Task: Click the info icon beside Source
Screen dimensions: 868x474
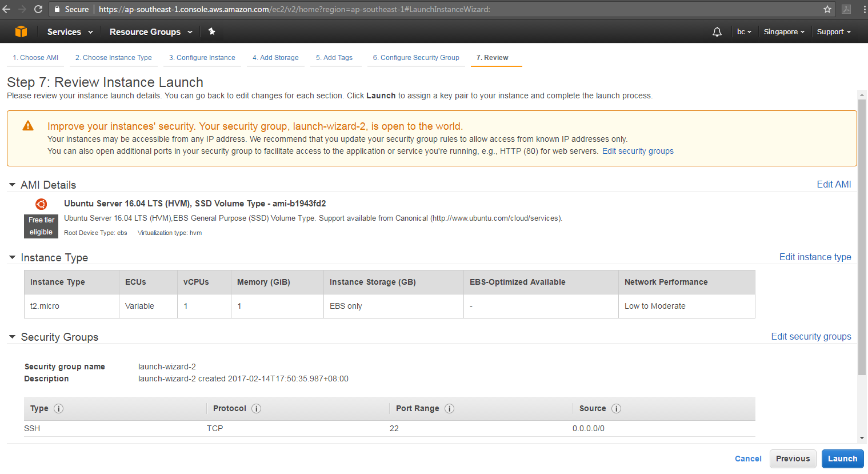Action: (x=616, y=408)
